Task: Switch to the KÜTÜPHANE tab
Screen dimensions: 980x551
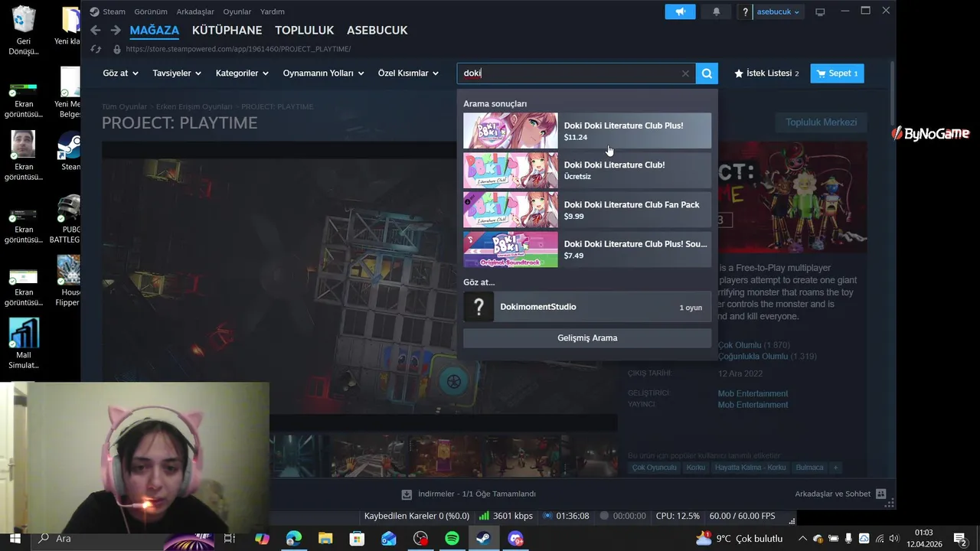Action: point(227,31)
